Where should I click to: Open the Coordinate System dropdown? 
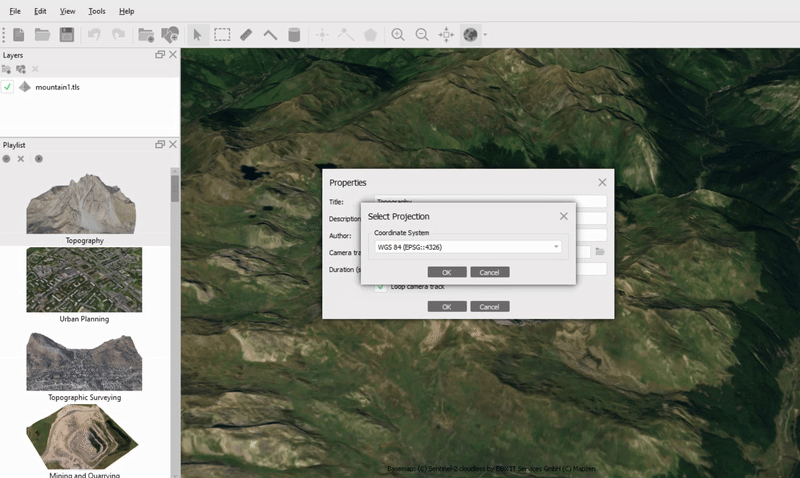pos(468,246)
